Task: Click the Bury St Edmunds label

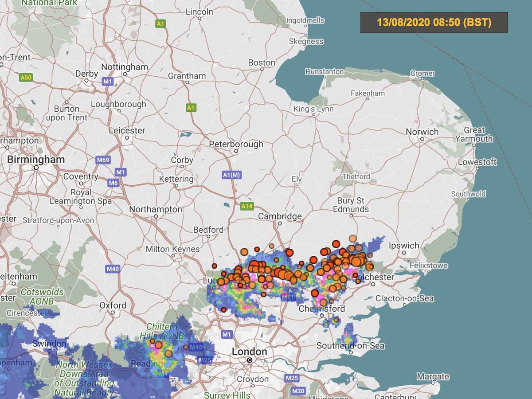Action: [x=351, y=205]
